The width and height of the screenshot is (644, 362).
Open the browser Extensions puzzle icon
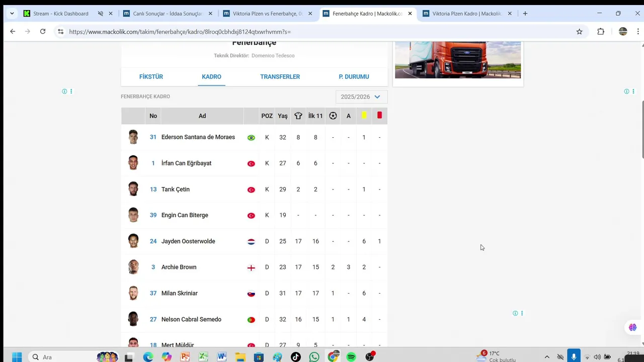601,31
